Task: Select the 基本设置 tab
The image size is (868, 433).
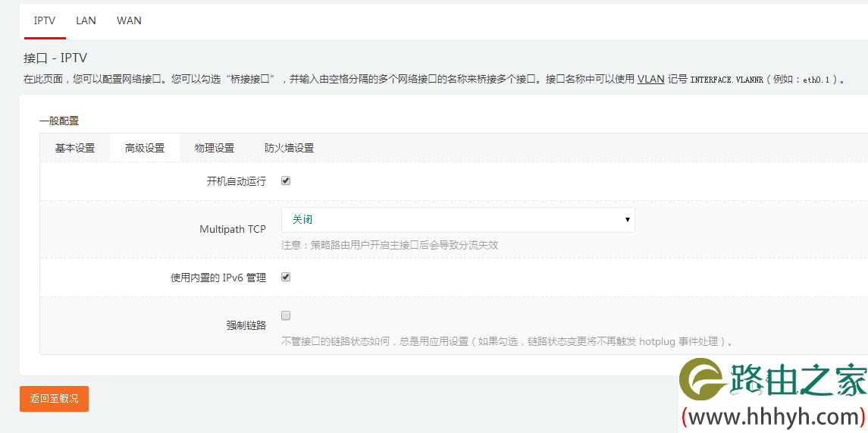Action: 75,148
